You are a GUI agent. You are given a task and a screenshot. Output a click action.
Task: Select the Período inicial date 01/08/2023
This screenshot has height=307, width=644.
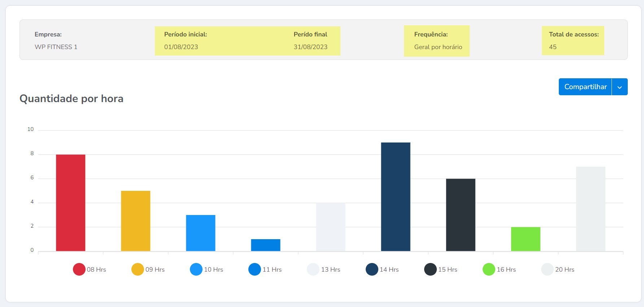click(181, 47)
